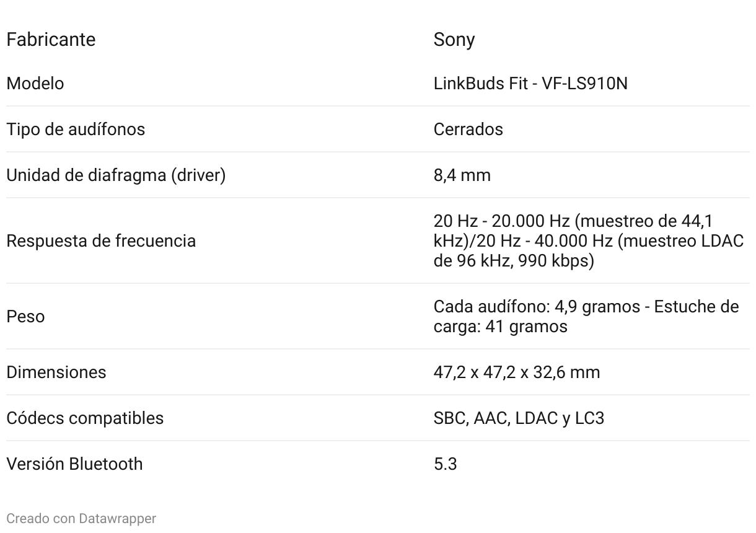The width and height of the screenshot is (756, 533).
Task: Click the Dimensiones row label
Action: (56, 372)
